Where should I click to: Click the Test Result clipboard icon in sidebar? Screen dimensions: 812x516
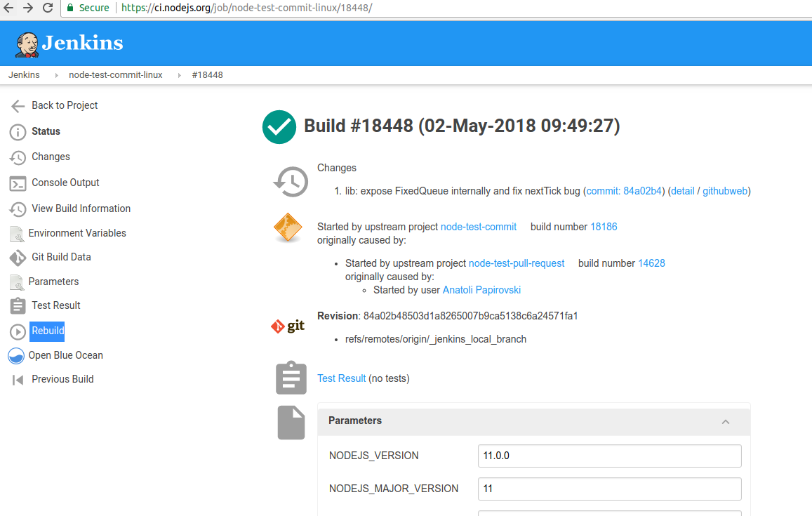tap(18, 306)
